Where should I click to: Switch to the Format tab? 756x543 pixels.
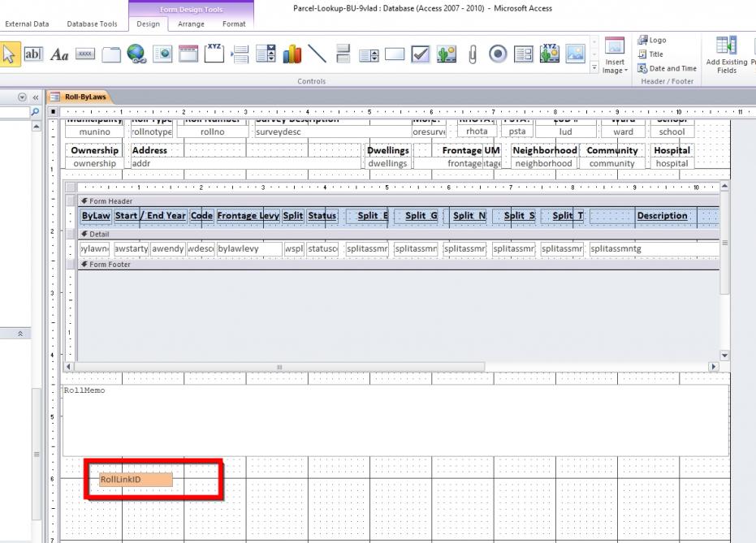234,24
